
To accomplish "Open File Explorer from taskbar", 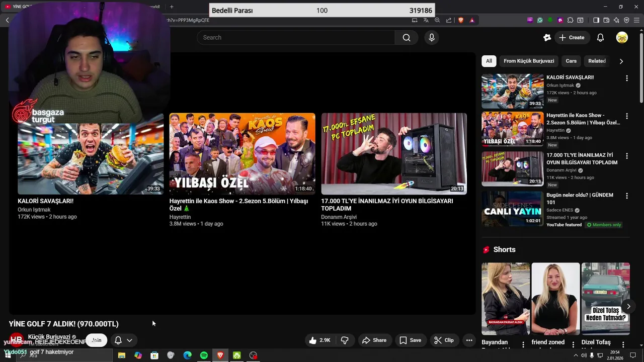I will pyautogui.click(x=121, y=355).
